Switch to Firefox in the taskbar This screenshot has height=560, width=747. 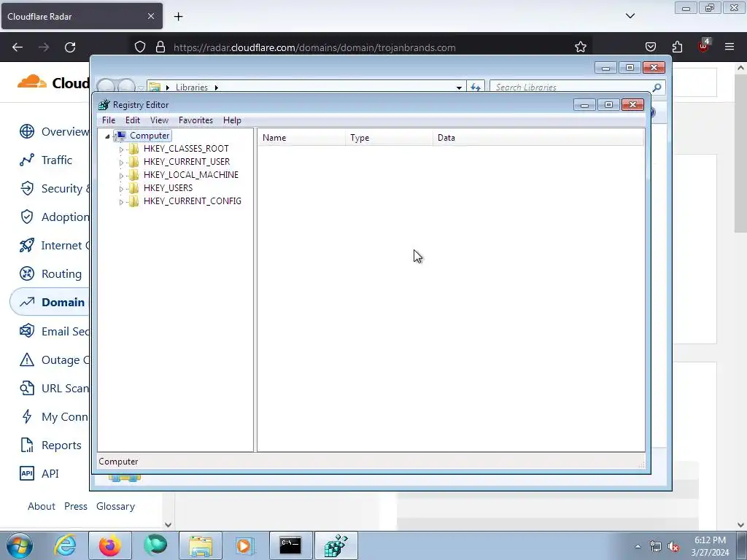click(109, 545)
